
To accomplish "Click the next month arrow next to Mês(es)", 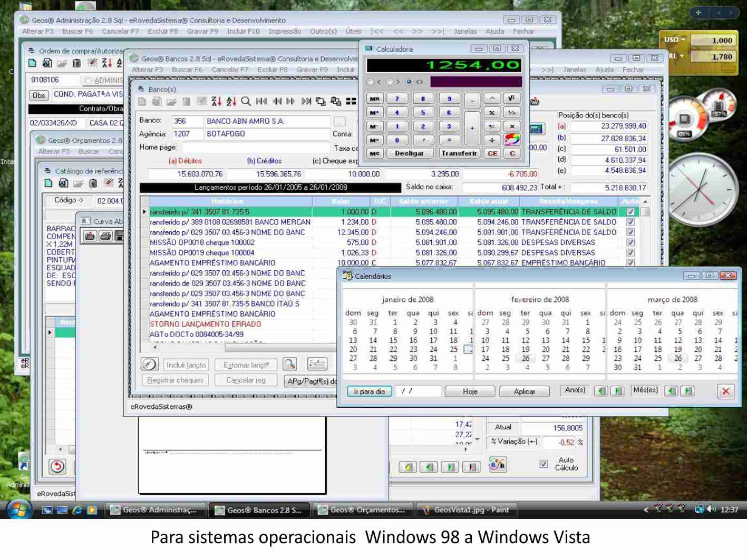I will [687, 391].
